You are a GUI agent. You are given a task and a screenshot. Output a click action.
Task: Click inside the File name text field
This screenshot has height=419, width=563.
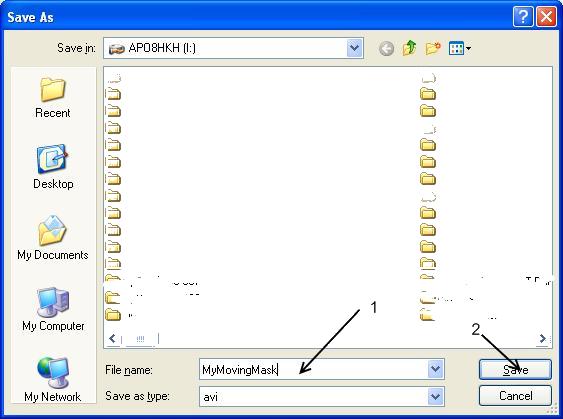pyautogui.click(x=313, y=369)
